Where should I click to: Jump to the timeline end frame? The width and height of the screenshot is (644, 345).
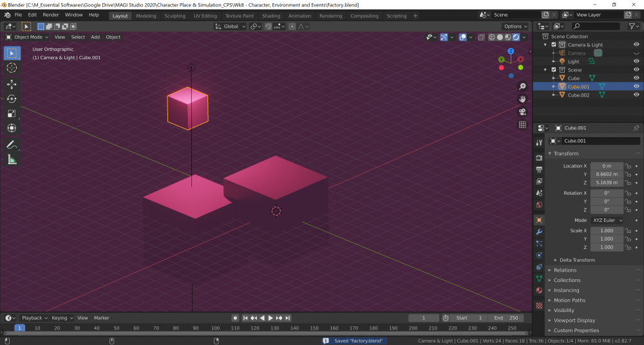tap(288, 318)
